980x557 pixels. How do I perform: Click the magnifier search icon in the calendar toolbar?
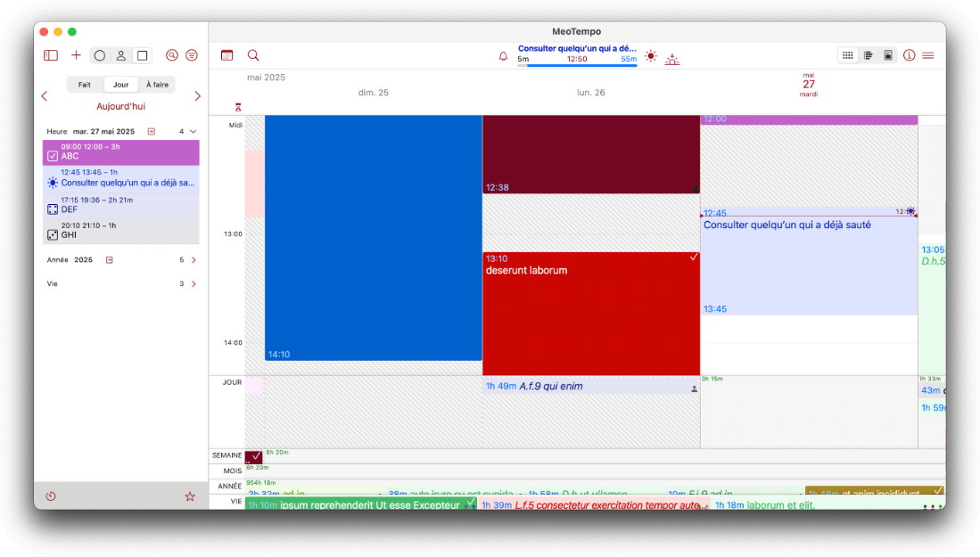253,55
